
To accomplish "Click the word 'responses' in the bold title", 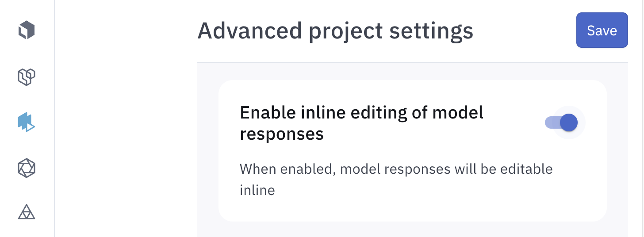I will coord(281,134).
